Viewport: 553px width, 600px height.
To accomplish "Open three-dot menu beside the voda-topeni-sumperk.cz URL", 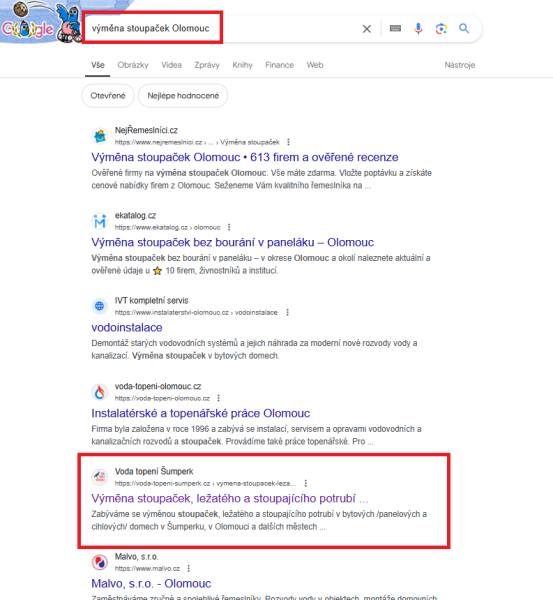I will coord(305,483).
